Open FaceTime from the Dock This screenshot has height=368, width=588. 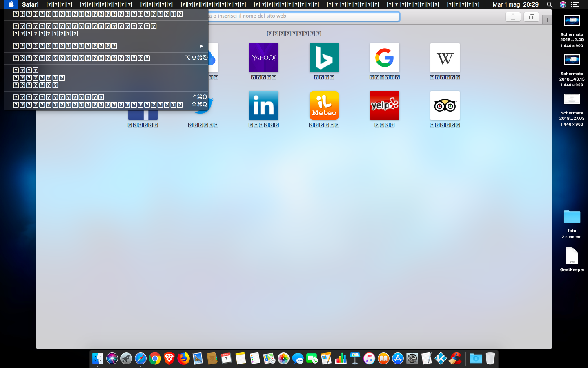(312, 359)
